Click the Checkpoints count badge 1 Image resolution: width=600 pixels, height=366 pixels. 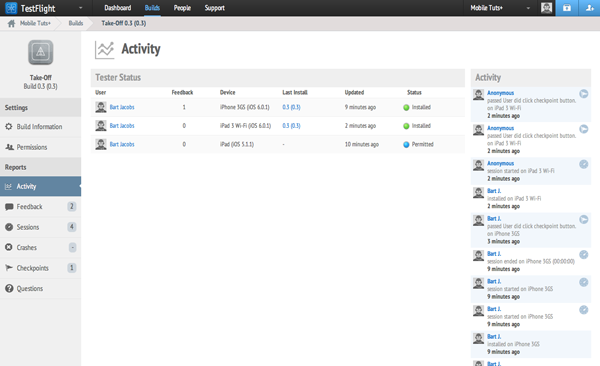[x=72, y=268]
